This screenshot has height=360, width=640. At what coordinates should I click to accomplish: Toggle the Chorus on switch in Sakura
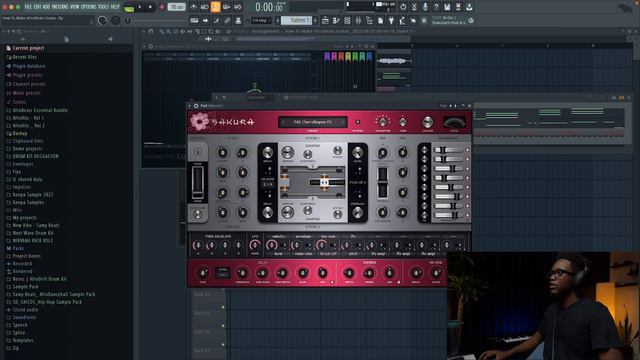[x=399, y=282]
